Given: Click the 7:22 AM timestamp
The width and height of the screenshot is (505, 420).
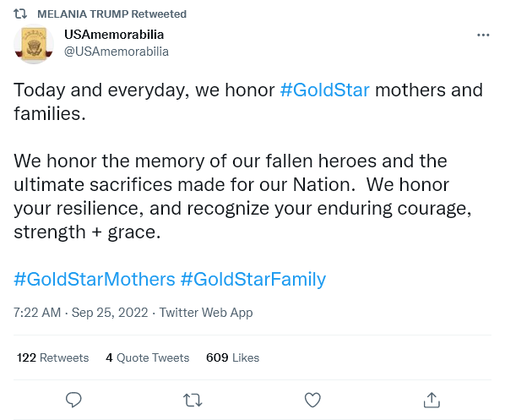Looking at the screenshot, I should coord(37,313).
